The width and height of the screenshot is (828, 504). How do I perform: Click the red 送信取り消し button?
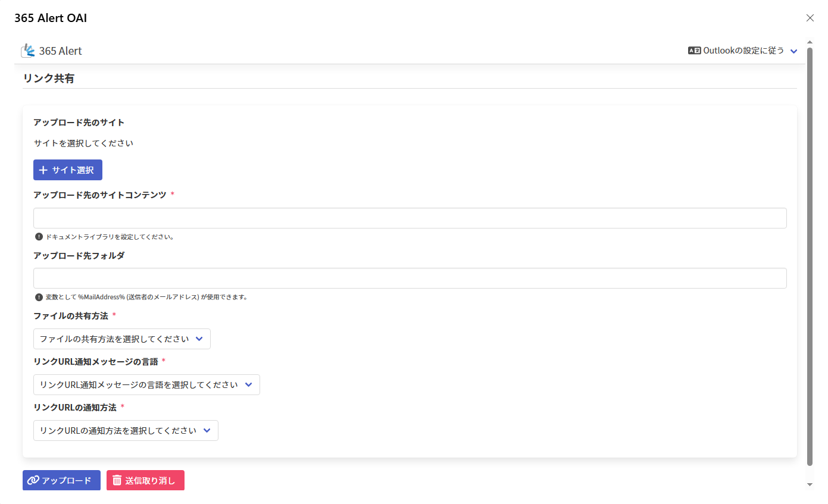(x=145, y=480)
